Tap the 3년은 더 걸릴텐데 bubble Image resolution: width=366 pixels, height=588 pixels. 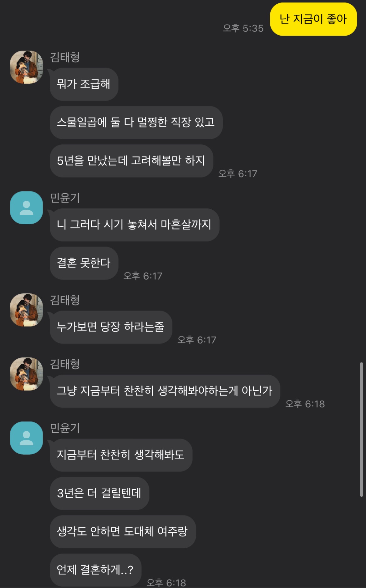[99, 494]
